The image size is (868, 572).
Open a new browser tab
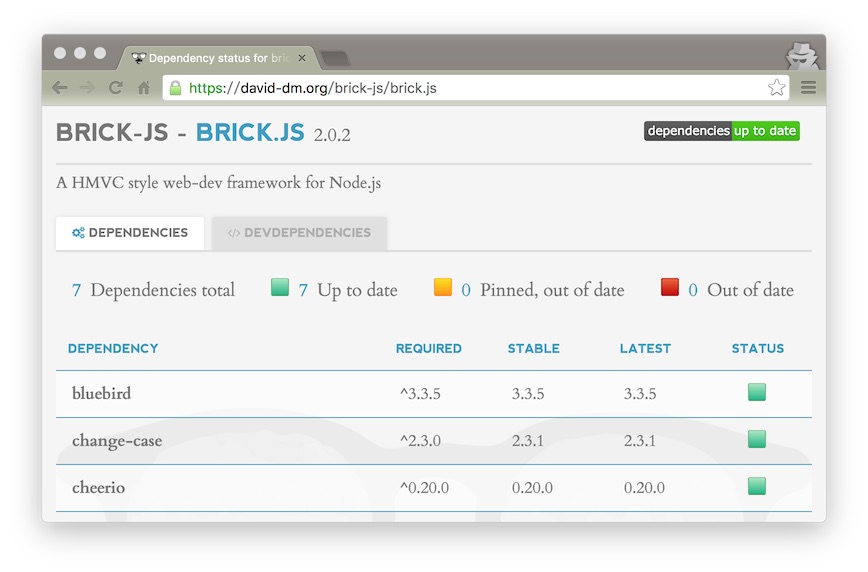point(334,58)
